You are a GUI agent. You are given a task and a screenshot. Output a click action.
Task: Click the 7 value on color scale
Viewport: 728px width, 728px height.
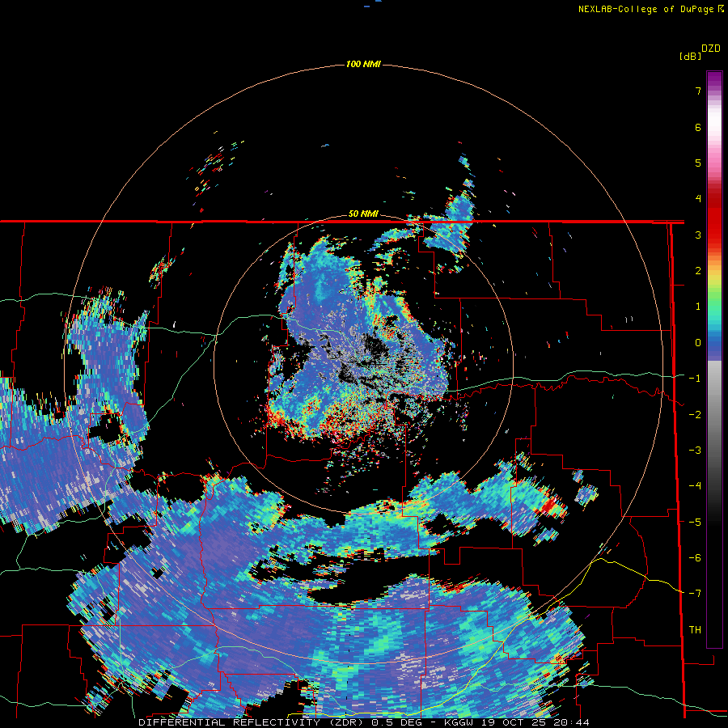coord(698,91)
